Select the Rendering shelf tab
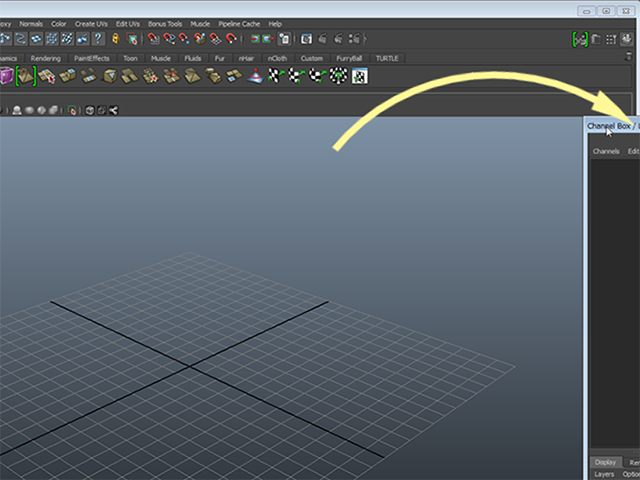 pyautogui.click(x=46, y=58)
